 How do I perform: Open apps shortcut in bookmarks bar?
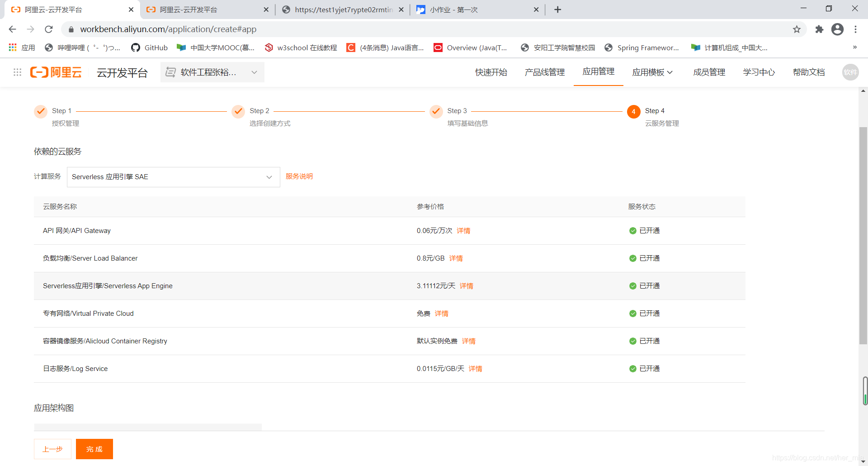[22, 48]
